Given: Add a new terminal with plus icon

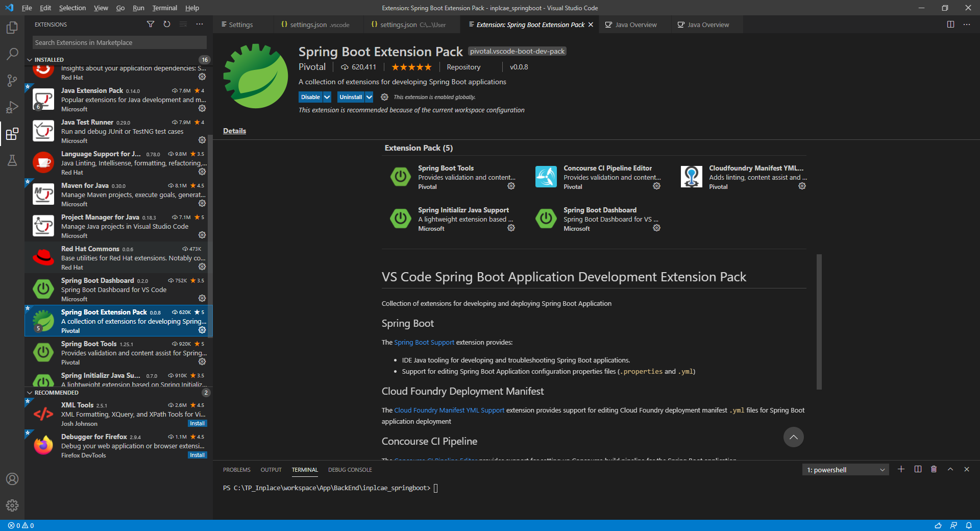Looking at the screenshot, I should point(901,469).
